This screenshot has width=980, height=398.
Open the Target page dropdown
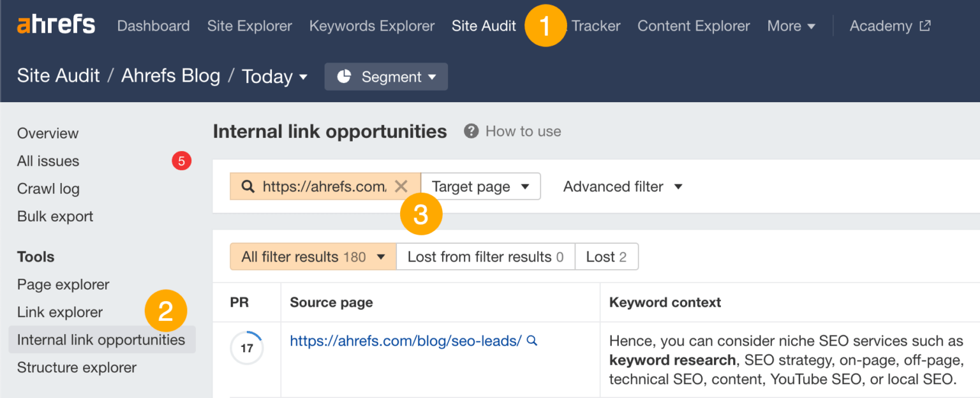[x=480, y=186]
